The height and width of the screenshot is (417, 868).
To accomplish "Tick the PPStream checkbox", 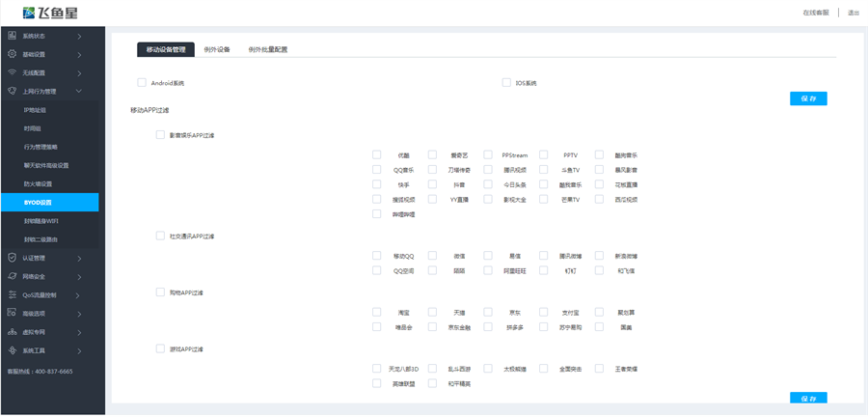I will coord(488,154).
